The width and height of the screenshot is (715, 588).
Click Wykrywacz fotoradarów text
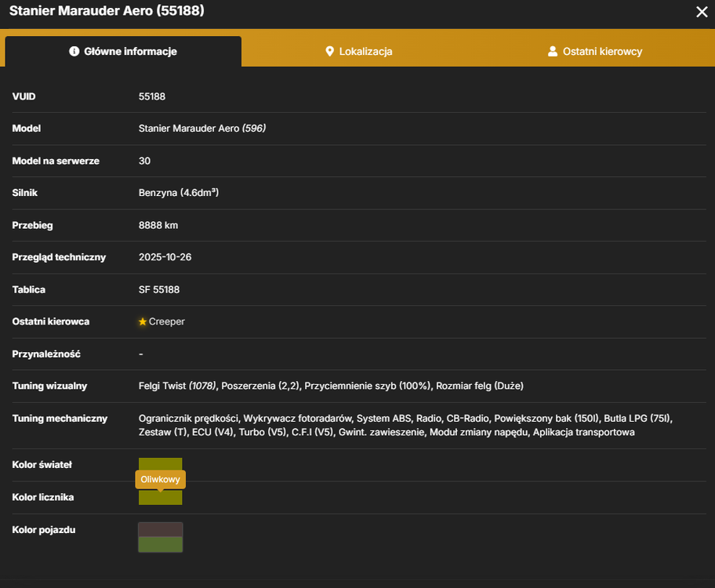[x=297, y=419]
